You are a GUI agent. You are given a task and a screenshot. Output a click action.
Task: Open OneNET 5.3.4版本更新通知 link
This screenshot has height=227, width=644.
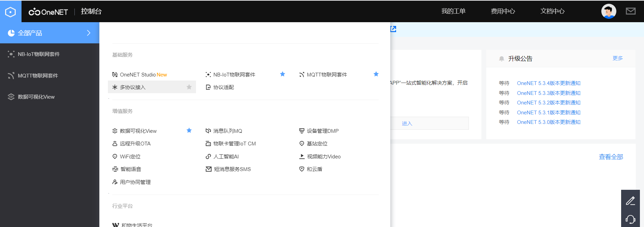pos(549,83)
